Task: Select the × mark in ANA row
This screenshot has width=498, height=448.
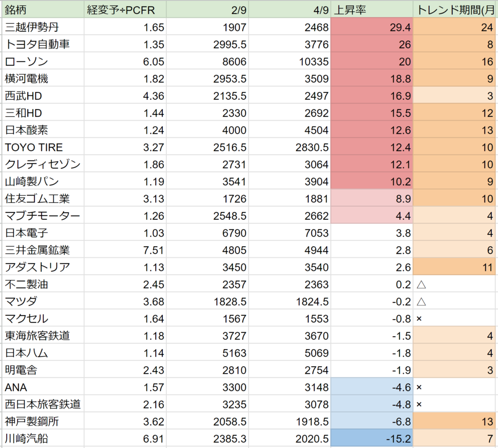Action: pyautogui.click(x=419, y=387)
